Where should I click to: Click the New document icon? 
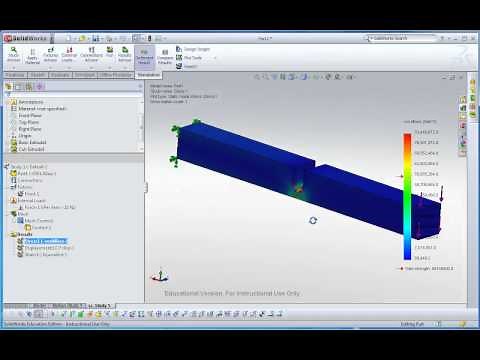pos(69,39)
